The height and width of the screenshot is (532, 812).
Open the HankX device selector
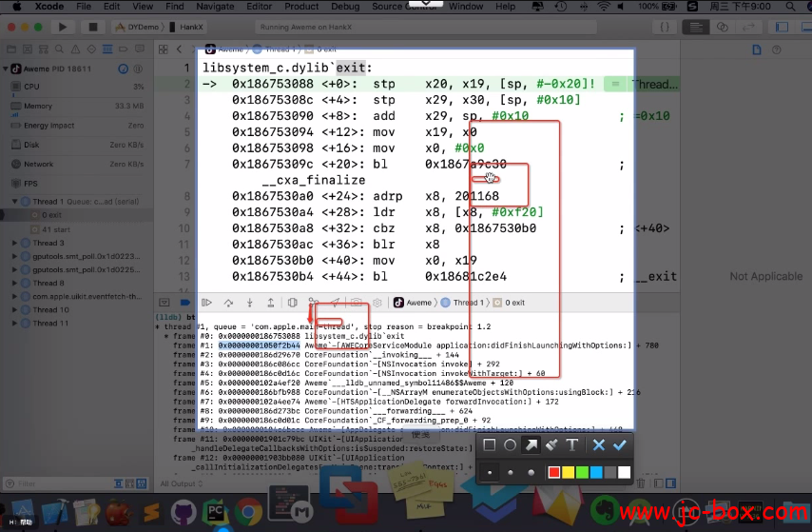(x=186, y=27)
